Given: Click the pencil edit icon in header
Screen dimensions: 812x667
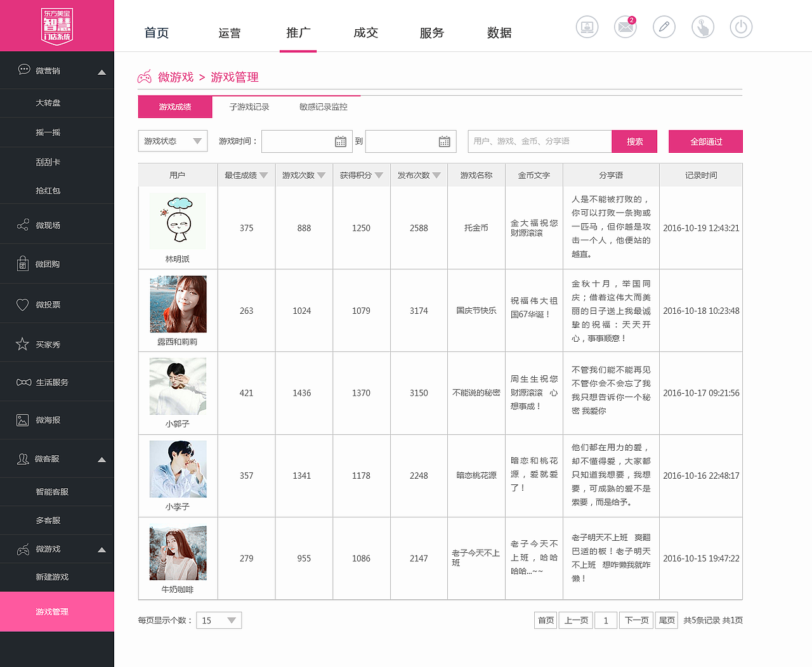Looking at the screenshot, I should coord(664,27).
